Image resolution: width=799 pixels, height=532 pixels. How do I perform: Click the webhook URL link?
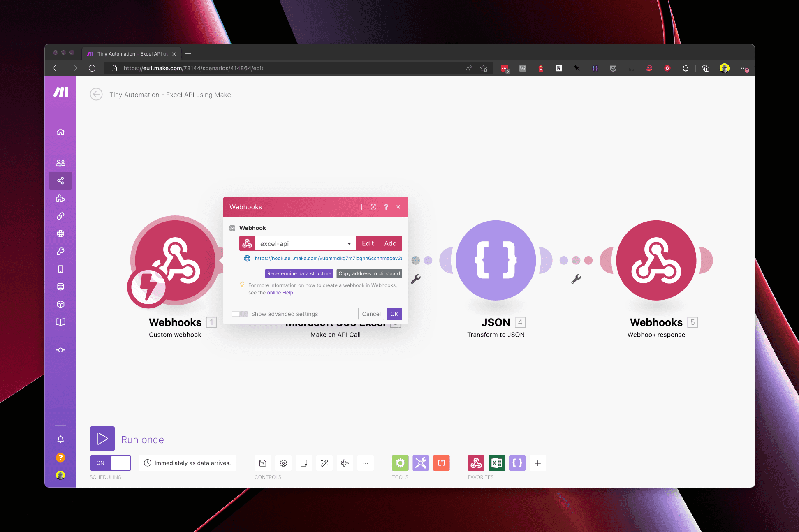[x=328, y=259]
